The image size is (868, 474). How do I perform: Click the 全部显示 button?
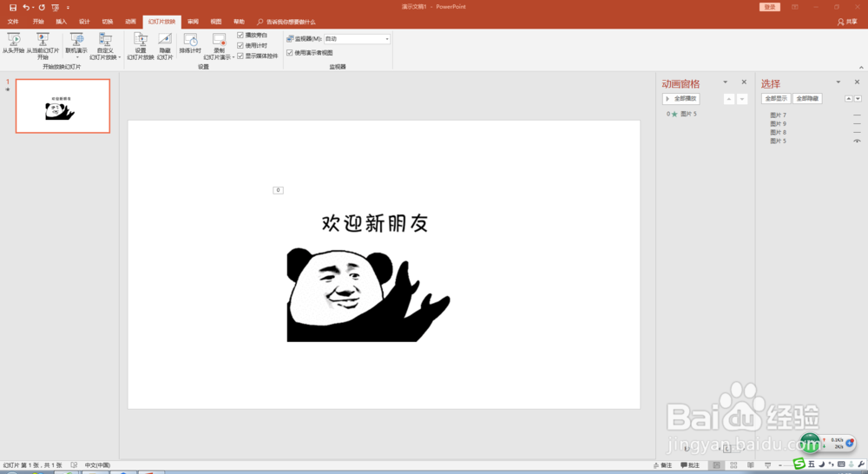(x=776, y=99)
